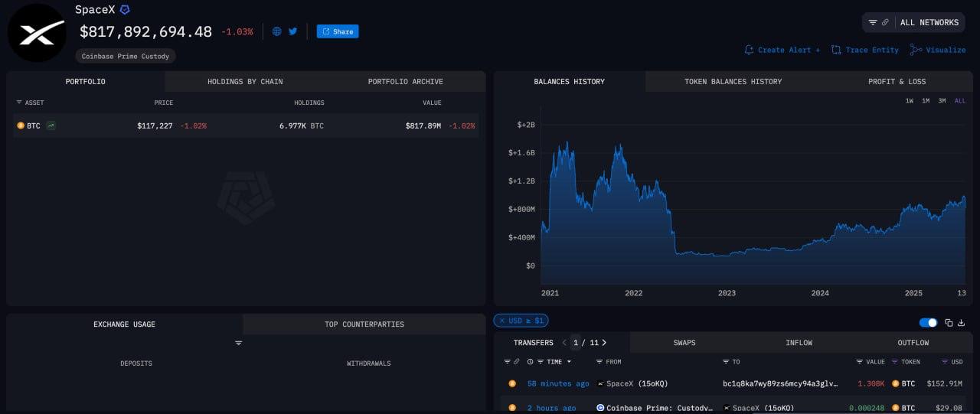
Task: Open the ALL NETWORKS selector
Action: click(x=913, y=22)
